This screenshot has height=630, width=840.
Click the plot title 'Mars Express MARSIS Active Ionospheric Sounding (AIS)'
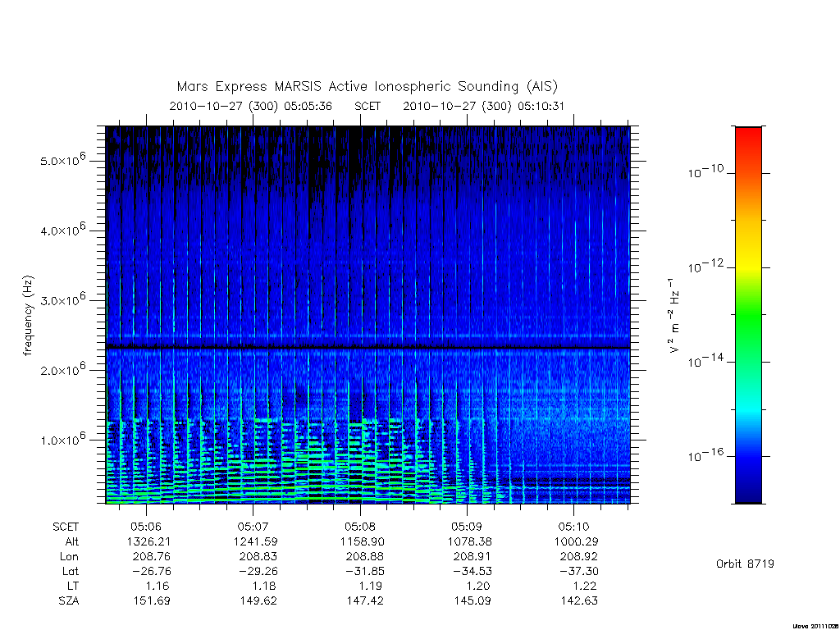pyautogui.click(x=367, y=87)
